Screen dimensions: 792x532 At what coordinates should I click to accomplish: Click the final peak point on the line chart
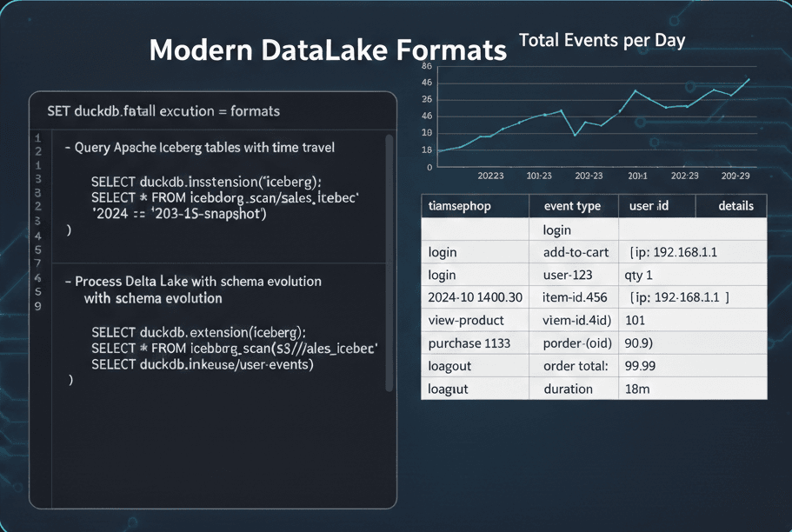point(749,79)
